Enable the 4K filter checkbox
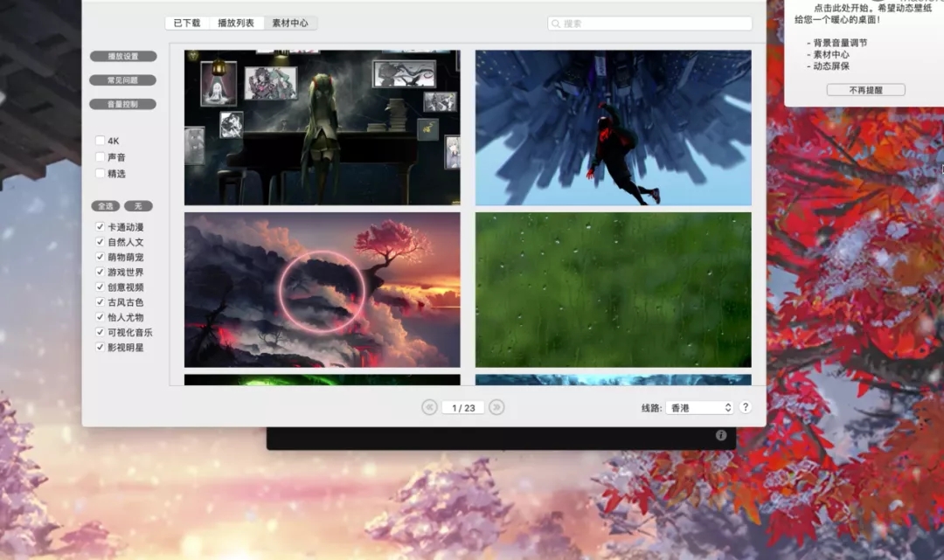The image size is (944, 560). click(100, 141)
